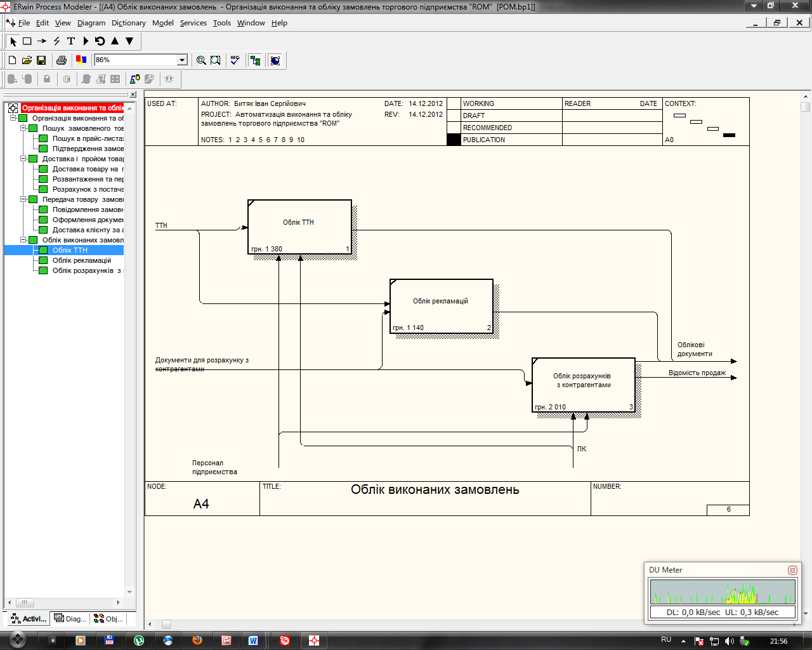Go to Child Diagram with down triangle

(x=129, y=41)
